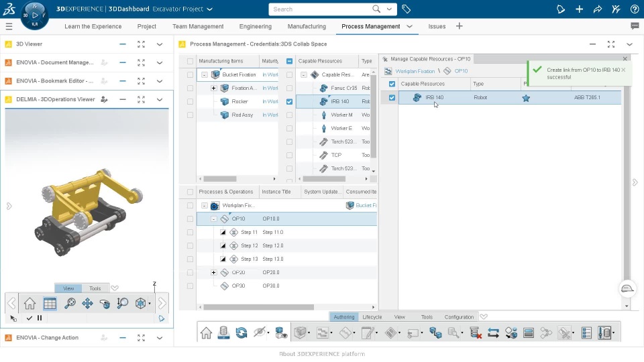
Task: Open the Excavator Project dashboard dropdown
Action: click(210, 9)
